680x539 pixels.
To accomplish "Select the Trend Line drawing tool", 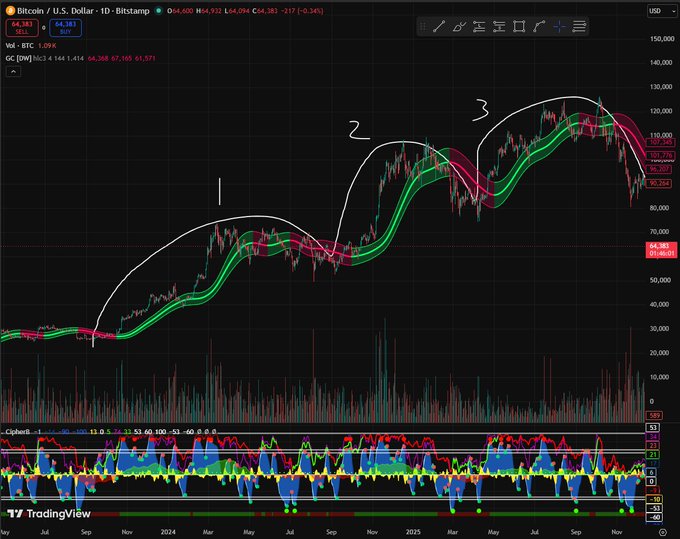I will click(438, 27).
